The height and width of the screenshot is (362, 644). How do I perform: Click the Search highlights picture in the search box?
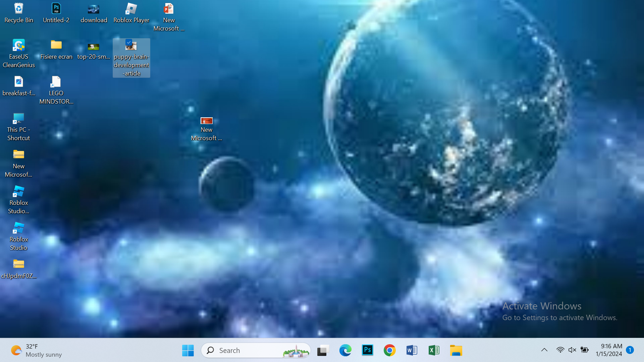point(296,351)
